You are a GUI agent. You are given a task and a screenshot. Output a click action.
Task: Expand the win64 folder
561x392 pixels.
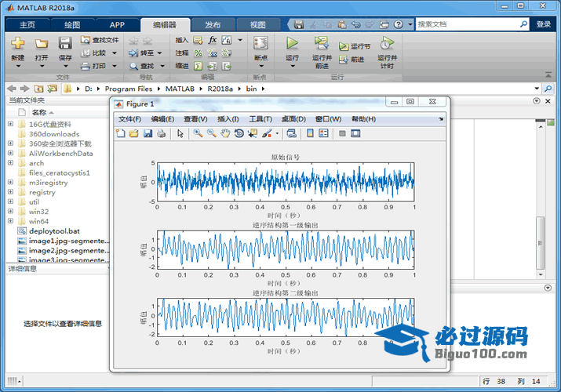10,222
